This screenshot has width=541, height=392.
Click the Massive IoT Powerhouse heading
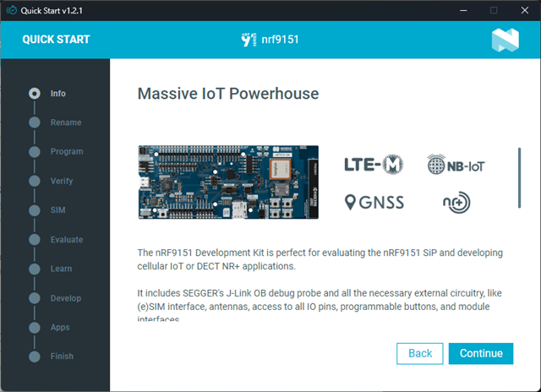click(228, 94)
